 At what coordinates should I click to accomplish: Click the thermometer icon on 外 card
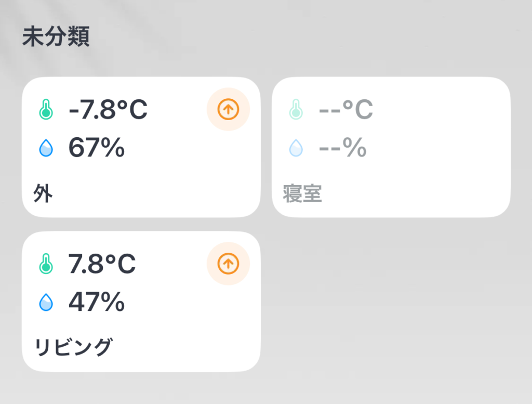(x=46, y=110)
